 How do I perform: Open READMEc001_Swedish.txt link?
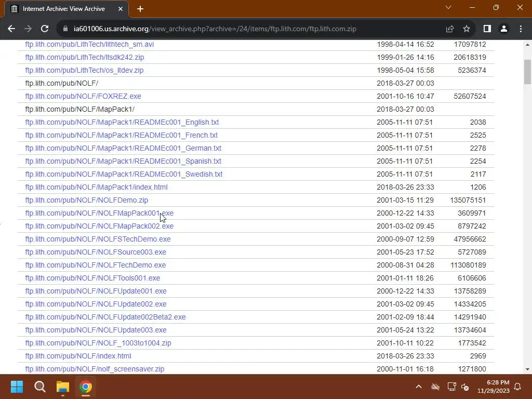124,174
